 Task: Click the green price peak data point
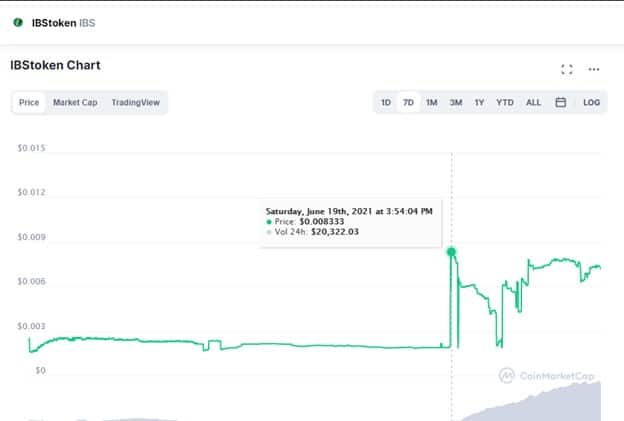tap(451, 251)
